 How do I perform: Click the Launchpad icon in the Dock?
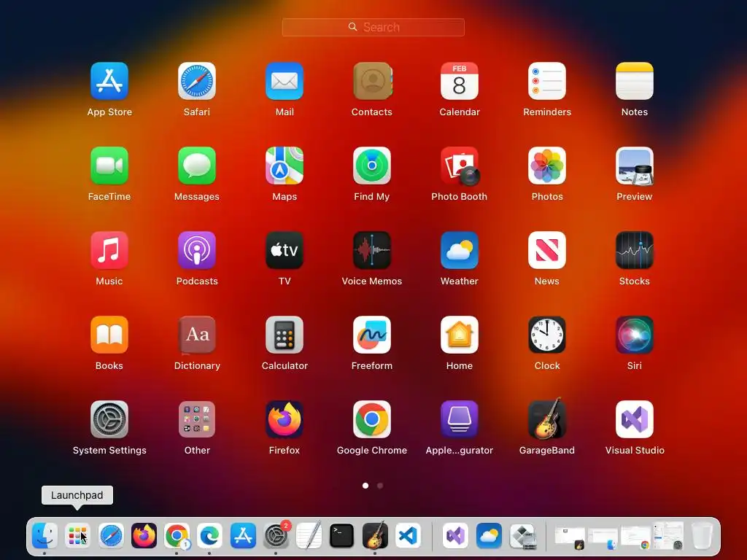77,535
